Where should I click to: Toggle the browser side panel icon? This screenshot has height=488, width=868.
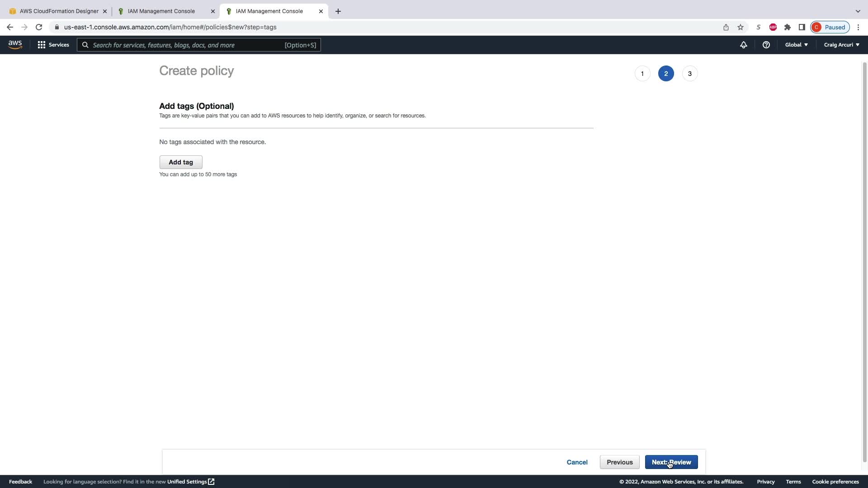tap(802, 27)
